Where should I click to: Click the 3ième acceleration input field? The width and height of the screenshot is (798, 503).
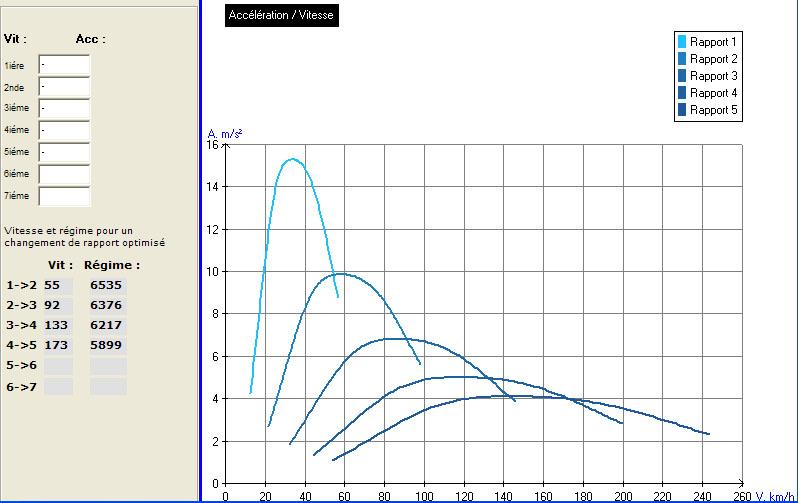coord(64,108)
